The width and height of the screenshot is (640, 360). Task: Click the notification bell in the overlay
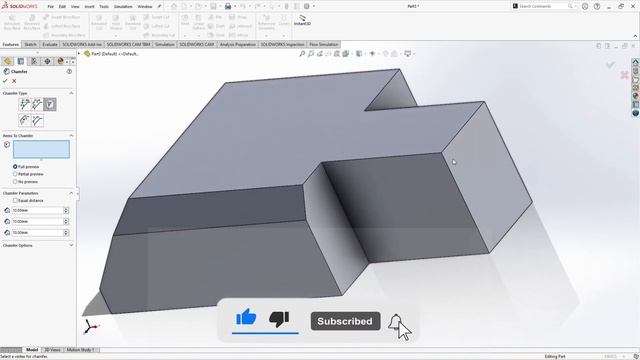395,322
